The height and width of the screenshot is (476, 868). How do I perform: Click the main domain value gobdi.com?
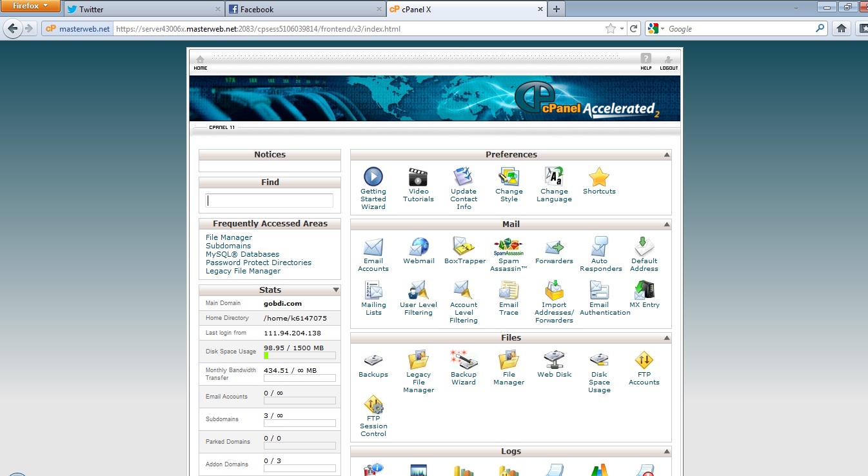click(282, 303)
